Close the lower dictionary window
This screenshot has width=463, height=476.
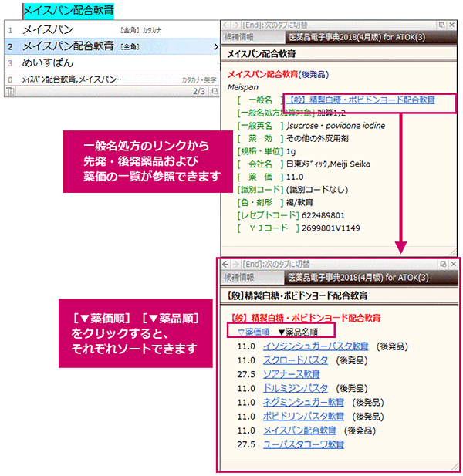click(453, 264)
